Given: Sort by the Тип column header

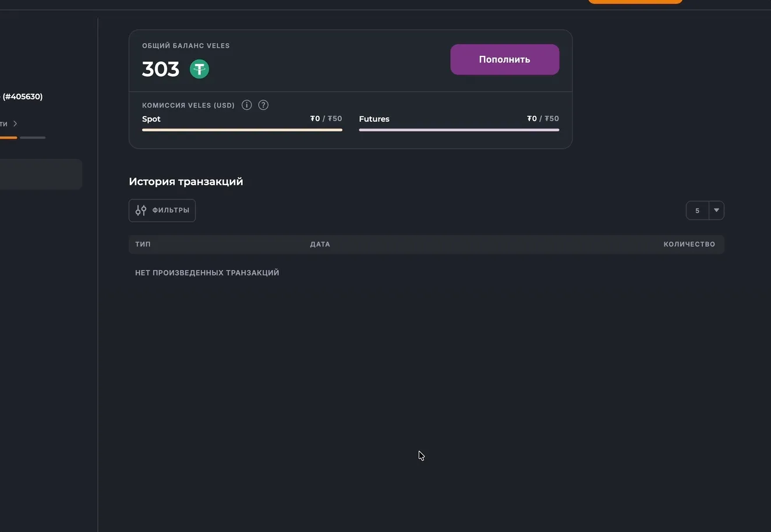Looking at the screenshot, I should pyautogui.click(x=143, y=244).
